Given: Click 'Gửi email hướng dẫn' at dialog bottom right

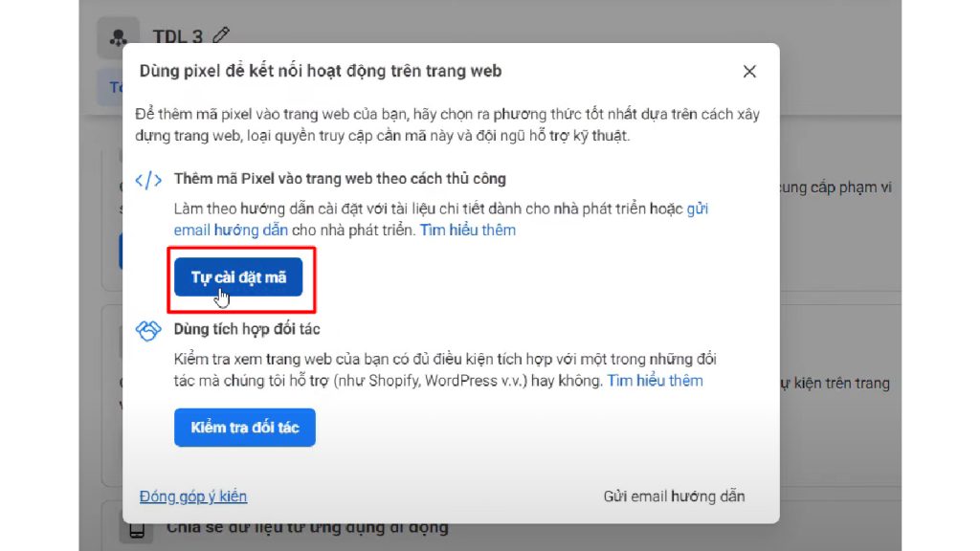Looking at the screenshot, I should (674, 496).
